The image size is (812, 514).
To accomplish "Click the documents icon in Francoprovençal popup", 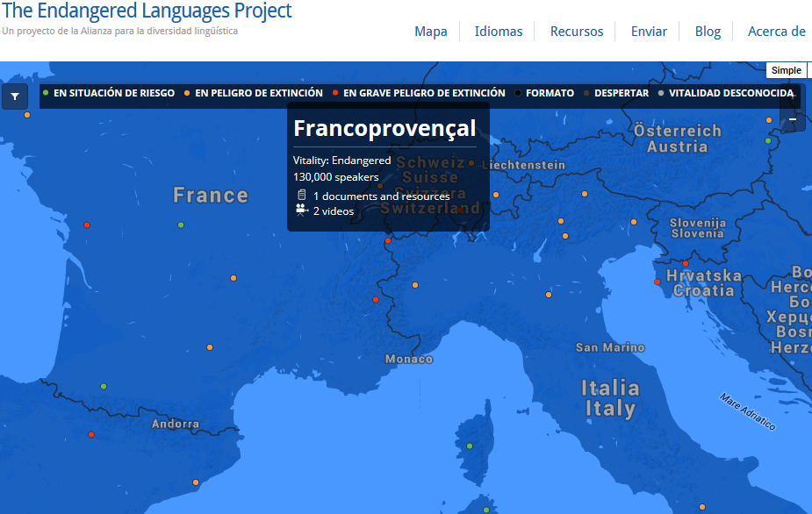I will coord(301,195).
